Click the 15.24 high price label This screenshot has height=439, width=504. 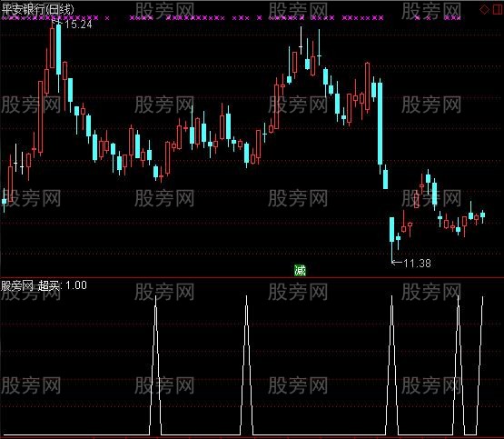click(78, 25)
